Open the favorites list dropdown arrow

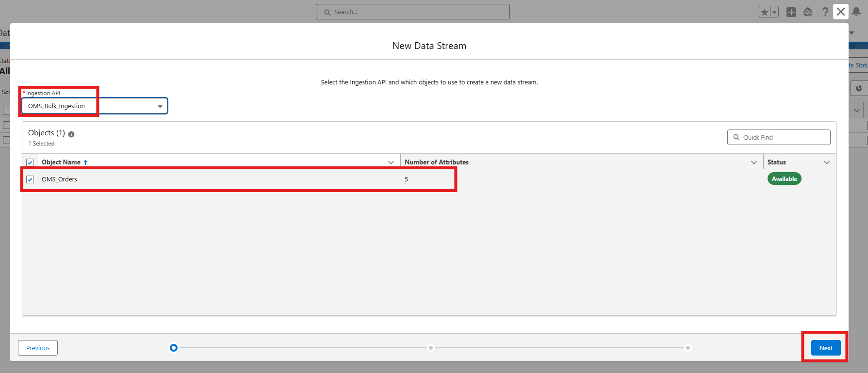774,12
